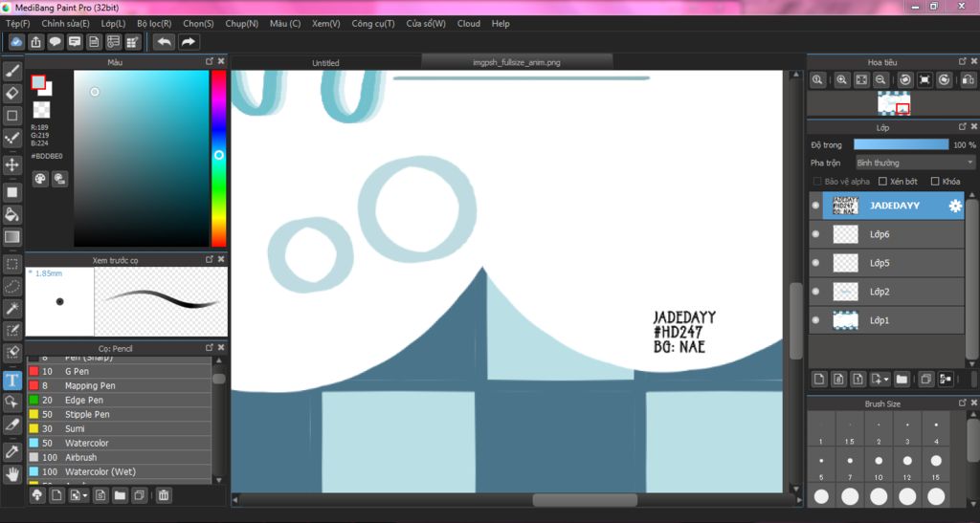The height and width of the screenshot is (523, 980).
Task: Select the transparent color swatch
Action: pos(41,110)
